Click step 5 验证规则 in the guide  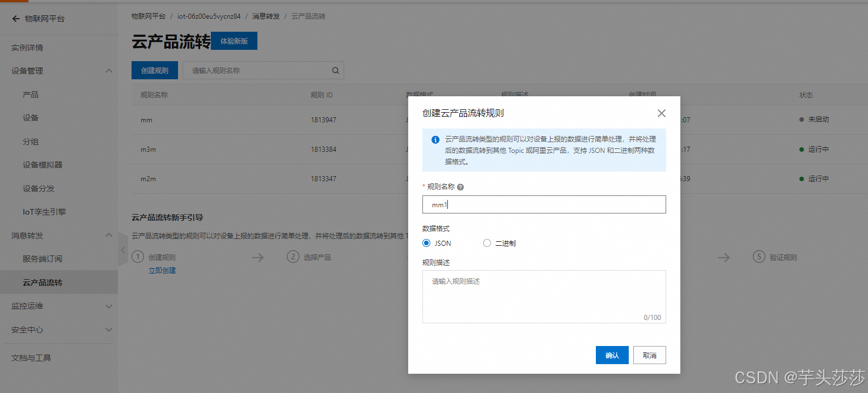(775, 257)
